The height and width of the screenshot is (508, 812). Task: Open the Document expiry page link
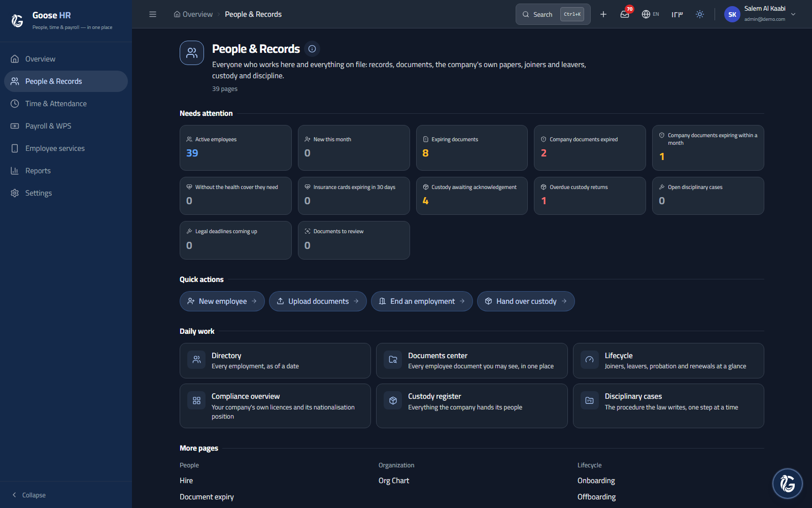click(207, 497)
